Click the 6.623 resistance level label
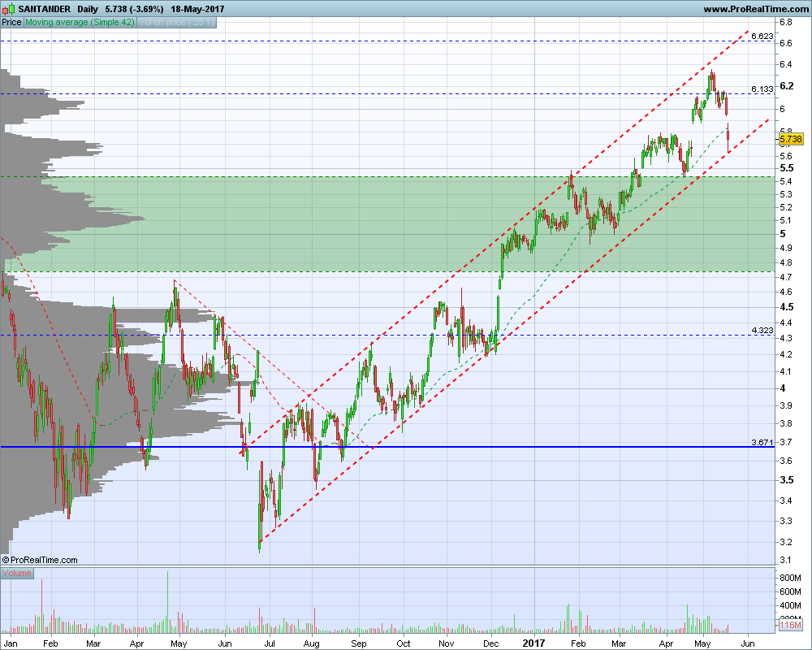The height and width of the screenshot is (650, 812). [x=762, y=36]
